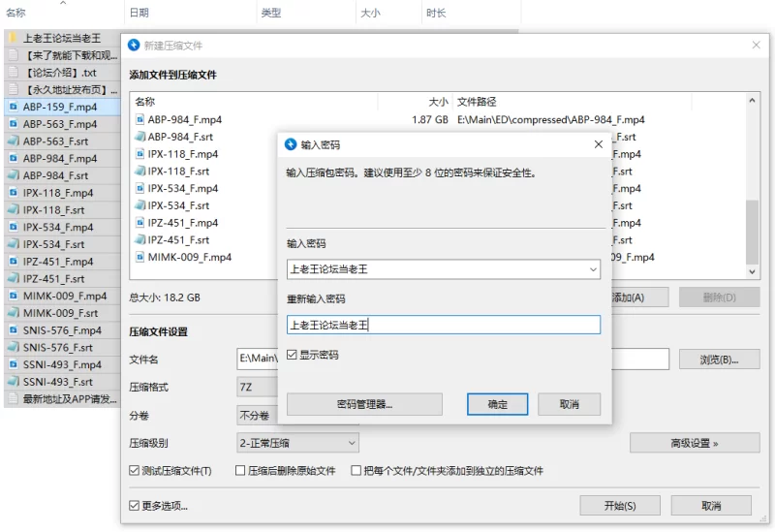Click the 【永久地址发布页】 file icon in Explorer
The image size is (775, 532).
coord(14,89)
